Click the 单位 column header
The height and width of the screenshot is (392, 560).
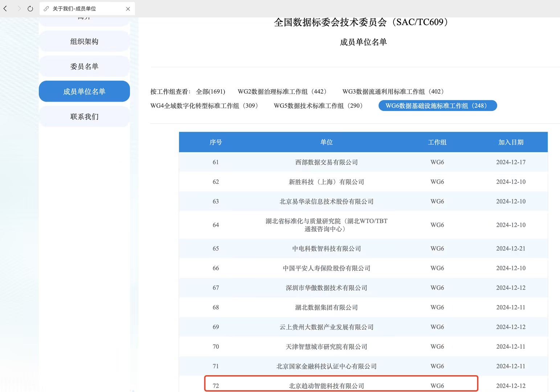[326, 142]
